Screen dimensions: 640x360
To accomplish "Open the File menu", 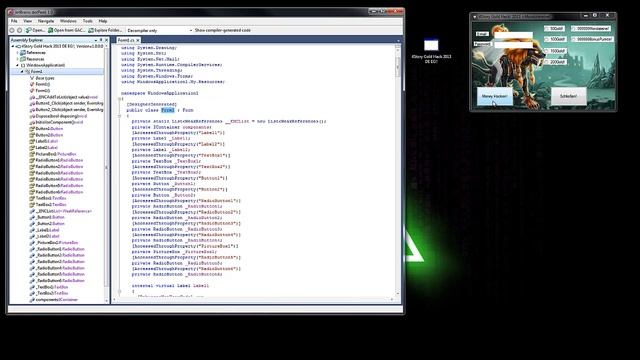I will [14, 21].
